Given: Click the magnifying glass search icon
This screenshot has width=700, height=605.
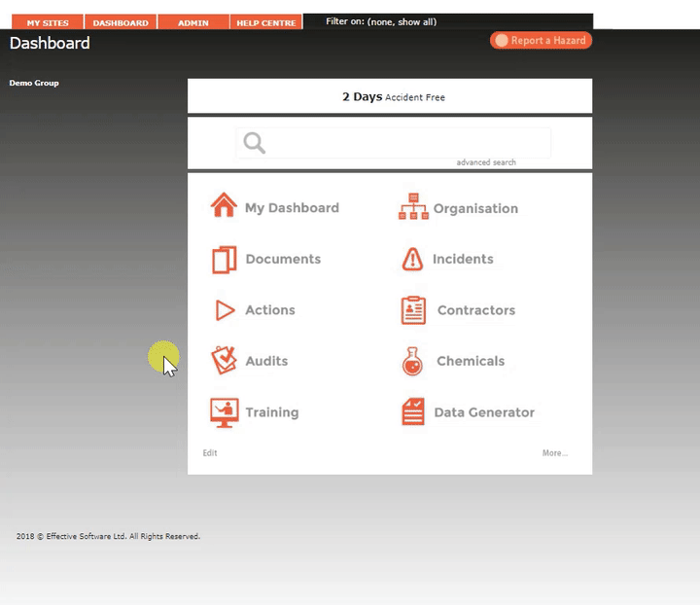Looking at the screenshot, I should pos(255,143).
